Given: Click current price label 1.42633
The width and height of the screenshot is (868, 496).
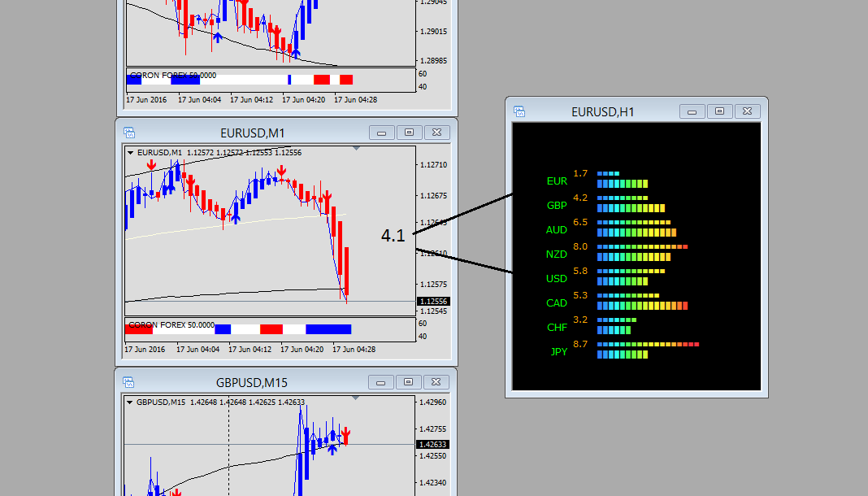Looking at the screenshot, I should click(x=433, y=445).
